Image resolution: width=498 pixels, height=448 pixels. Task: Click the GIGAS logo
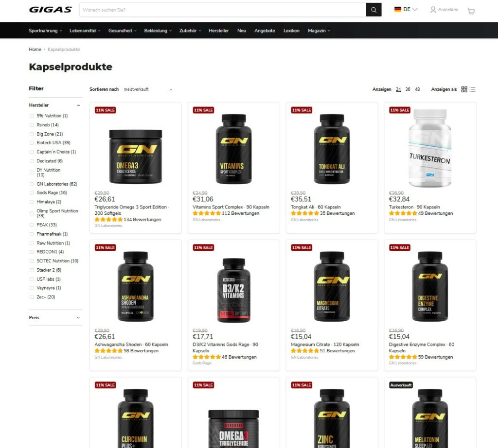coord(51,10)
